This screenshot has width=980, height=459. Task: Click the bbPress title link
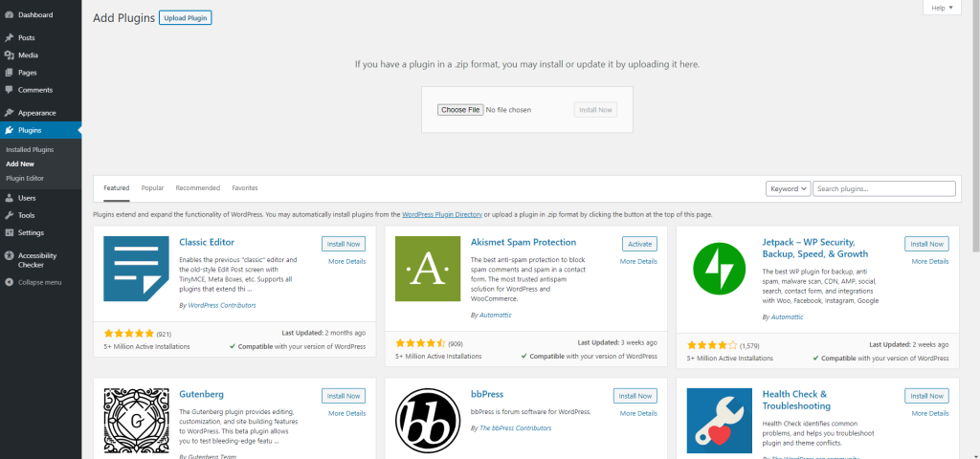pos(487,395)
